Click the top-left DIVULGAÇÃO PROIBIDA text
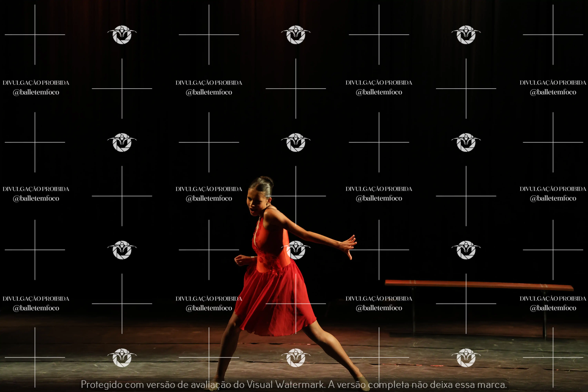This screenshot has width=588, height=392. [36, 83]
